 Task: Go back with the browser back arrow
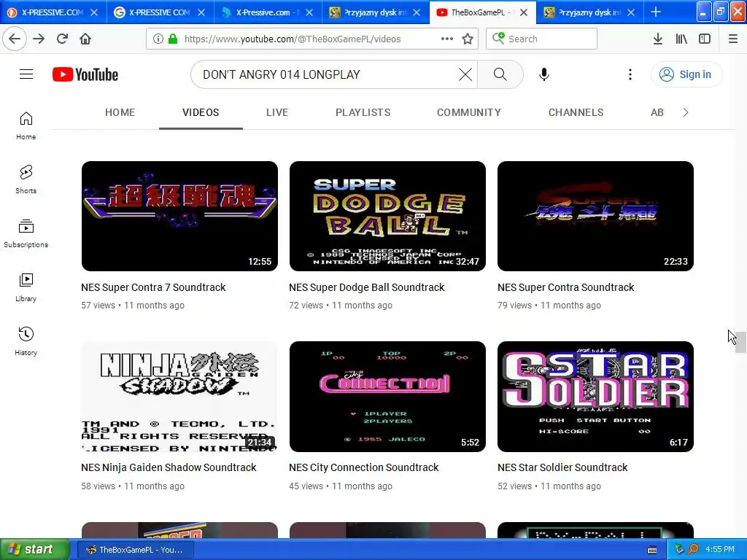(x=15, y=39)
